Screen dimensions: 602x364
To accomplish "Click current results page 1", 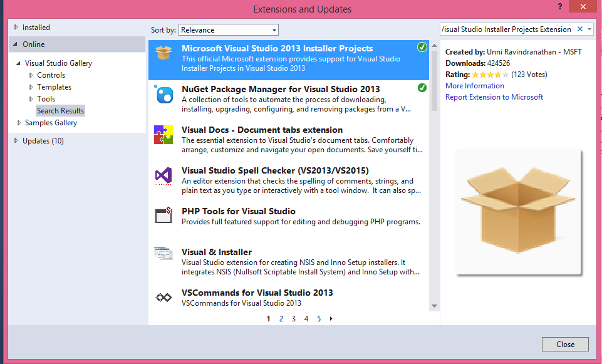I will coord(268,319).
